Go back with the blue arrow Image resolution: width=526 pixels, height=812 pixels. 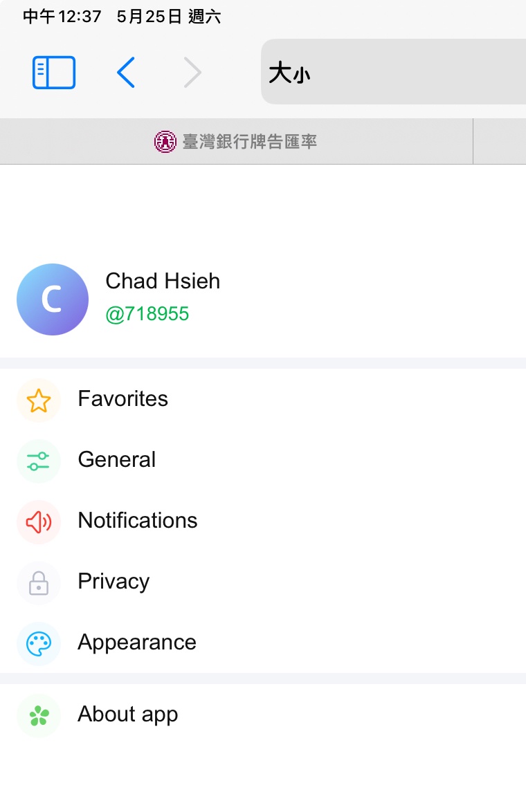click(x=126, y=73)
